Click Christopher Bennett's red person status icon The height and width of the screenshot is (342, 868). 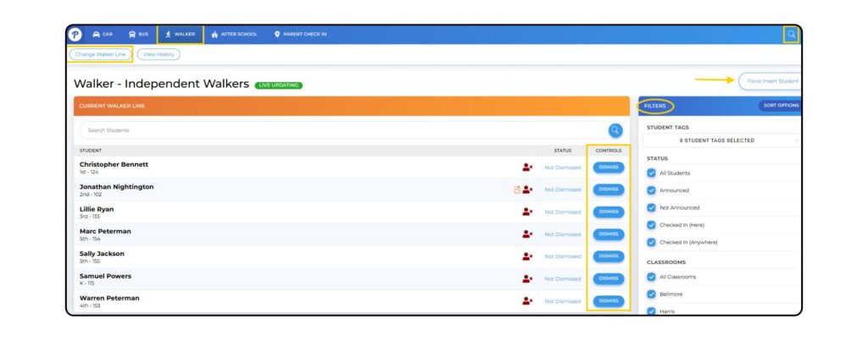[527, 168]
